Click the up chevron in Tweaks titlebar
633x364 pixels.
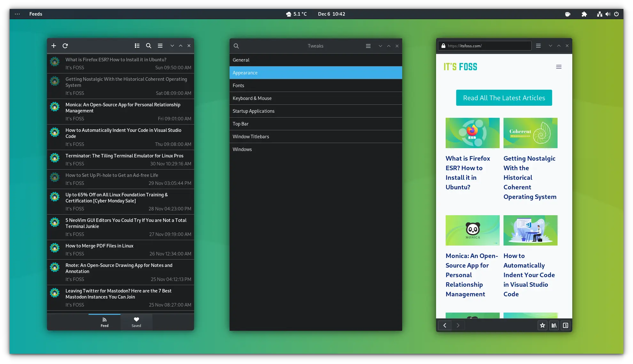[x=389, y=46]
